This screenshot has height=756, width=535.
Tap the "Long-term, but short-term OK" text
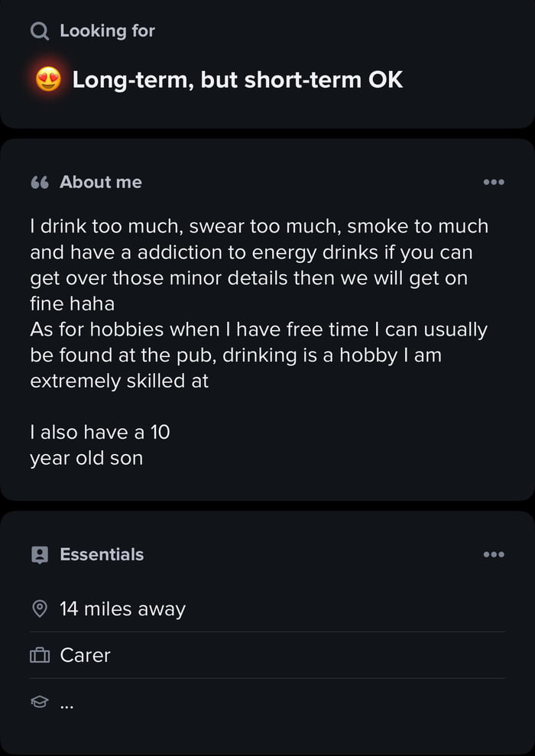pos(237,79)
